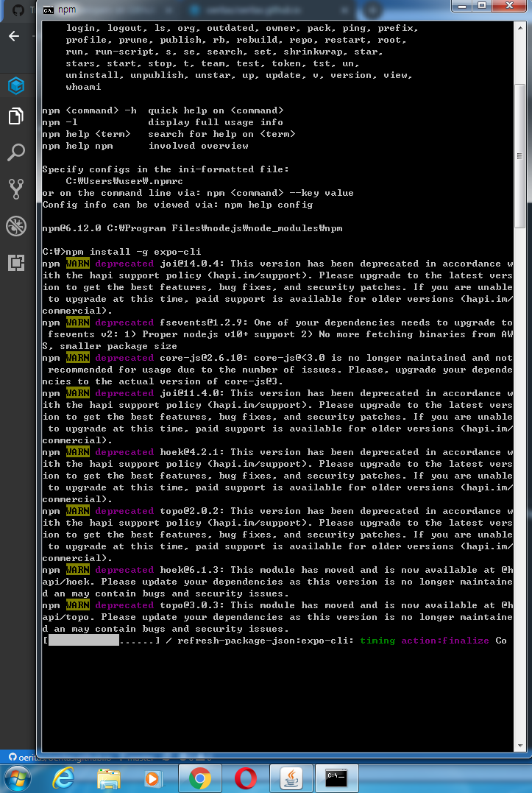Click the cube logo icon in sidebar
This screenshot has width=532, height=793.
[x=16, y=85]
